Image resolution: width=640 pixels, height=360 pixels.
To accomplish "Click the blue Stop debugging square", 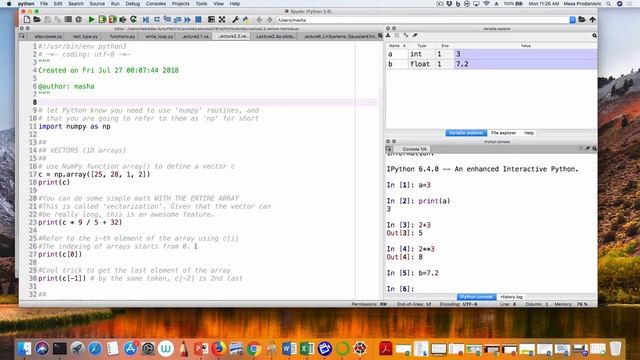I will tap(198, 19).
